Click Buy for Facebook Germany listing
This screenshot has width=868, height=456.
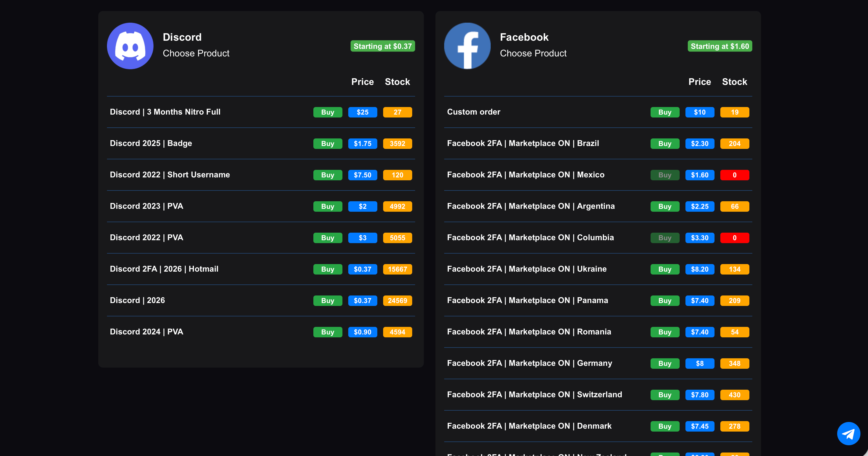[665, 363]
